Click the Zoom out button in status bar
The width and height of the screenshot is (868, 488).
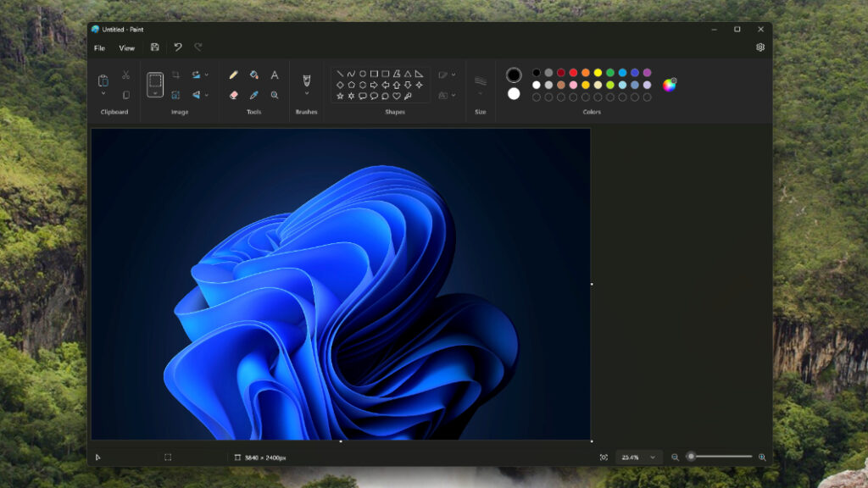(674, 457)
